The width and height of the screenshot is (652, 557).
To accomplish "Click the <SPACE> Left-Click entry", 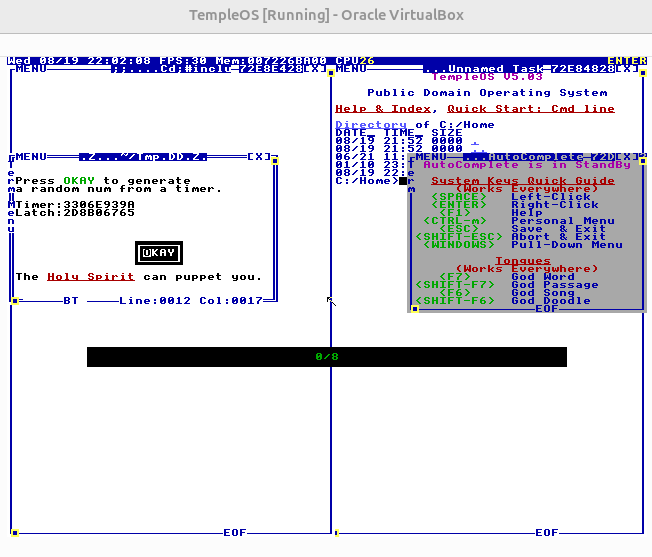I will pos(511,197).
